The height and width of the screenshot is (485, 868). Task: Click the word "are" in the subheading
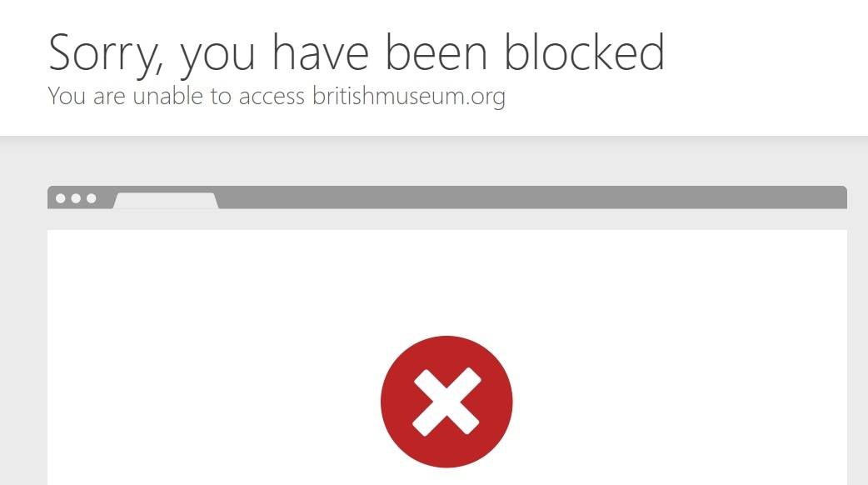[109, 97]
